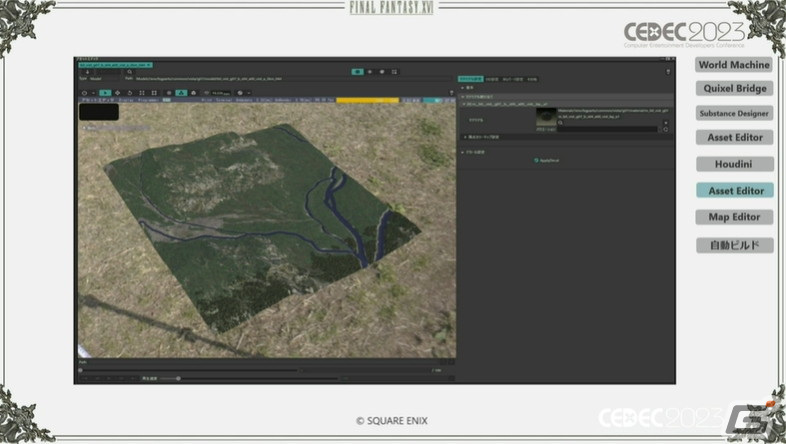Expand the vertex color map settings section
Screen dimensions: 786x444
coord(466,137)
